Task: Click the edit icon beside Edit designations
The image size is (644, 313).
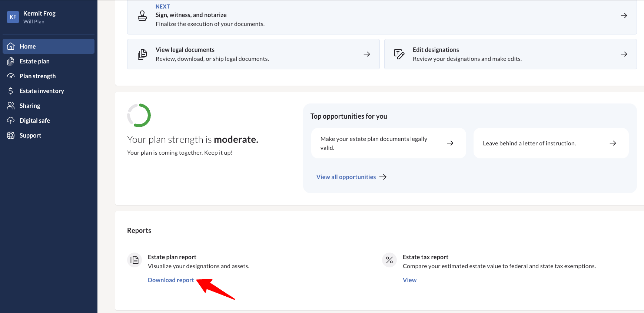Action: pyautogui.click(x=399, y=55)
